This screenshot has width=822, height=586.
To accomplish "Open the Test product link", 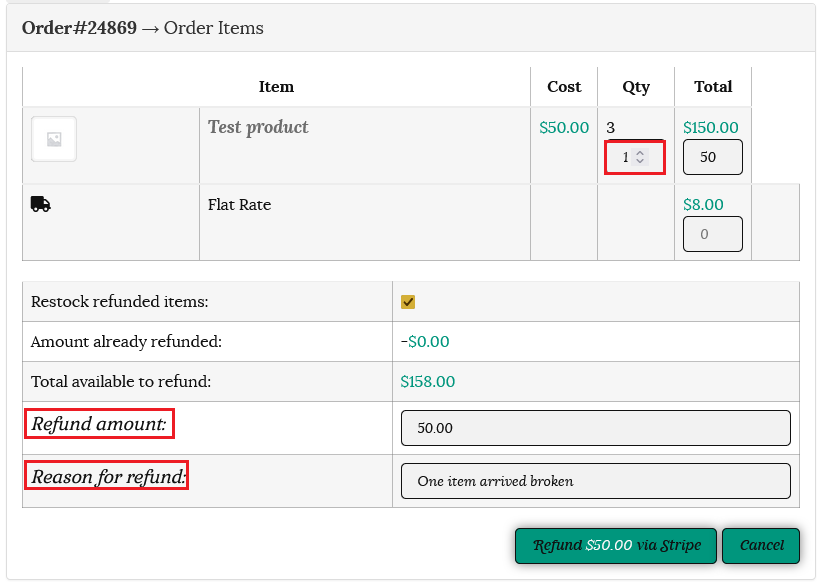I will [x=258, y=127].
